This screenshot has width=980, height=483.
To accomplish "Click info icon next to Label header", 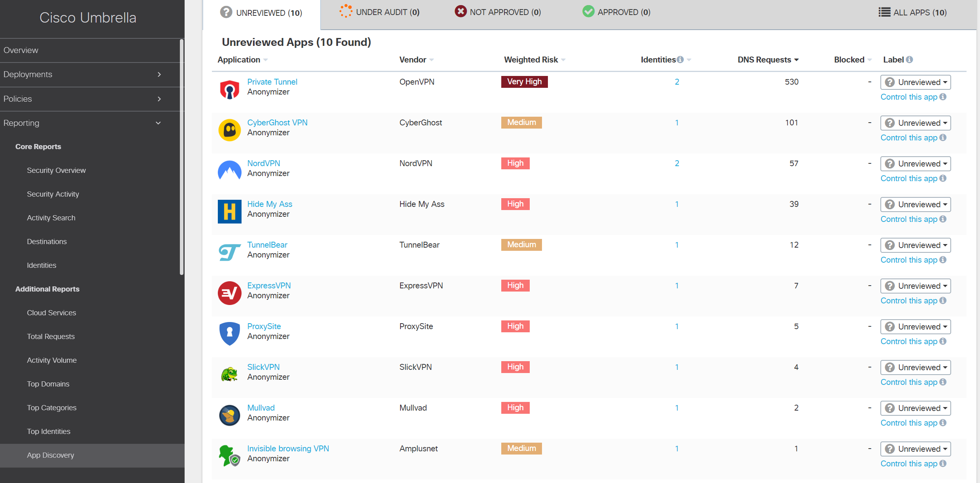I will 909,60.
